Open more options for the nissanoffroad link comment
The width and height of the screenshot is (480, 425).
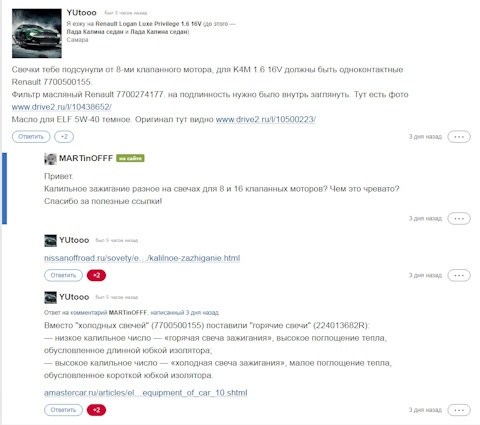pyautogui.click(x=459, y=275)
